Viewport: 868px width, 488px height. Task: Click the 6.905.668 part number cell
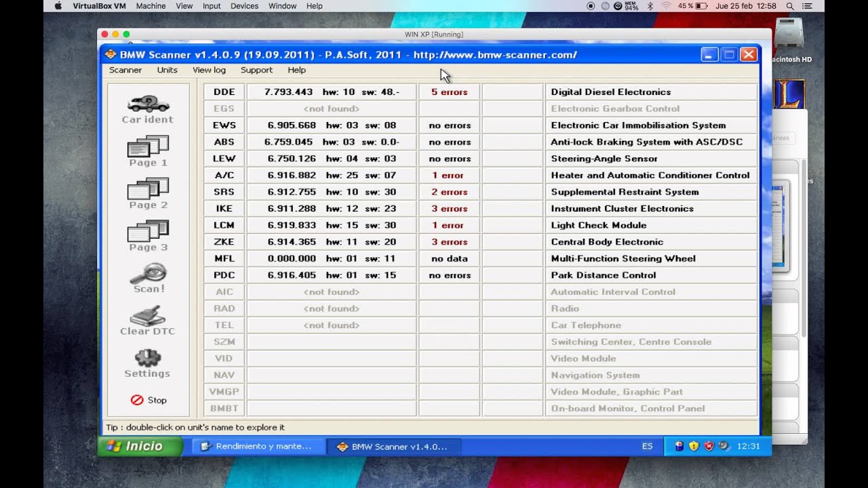pyautogui.click(x=332, y=125)
